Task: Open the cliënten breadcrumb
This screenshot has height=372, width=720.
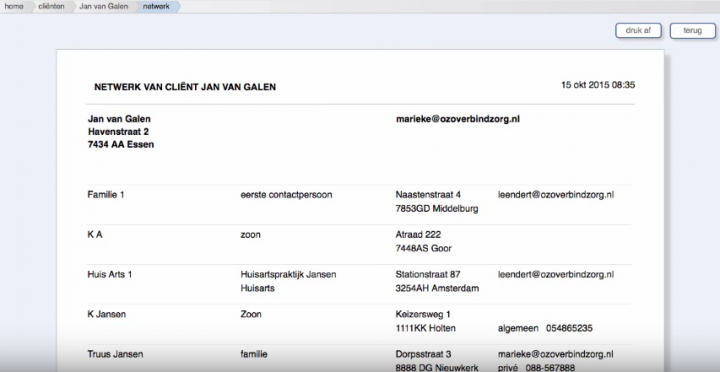Action: 51,6
